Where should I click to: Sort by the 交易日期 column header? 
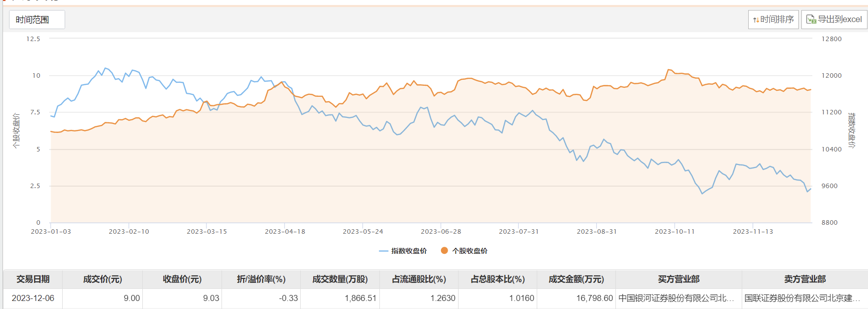coord(33,279)
